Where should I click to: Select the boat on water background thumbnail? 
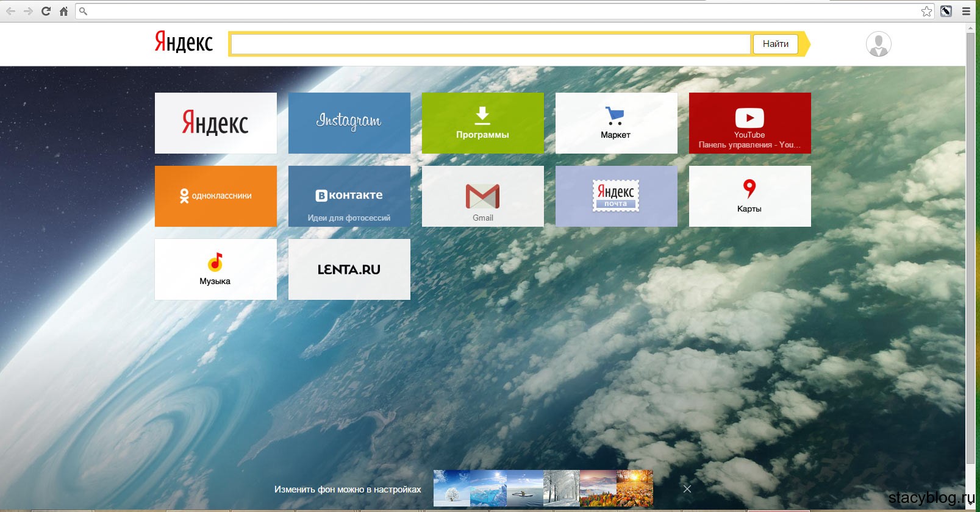click(x=525, y=488)
